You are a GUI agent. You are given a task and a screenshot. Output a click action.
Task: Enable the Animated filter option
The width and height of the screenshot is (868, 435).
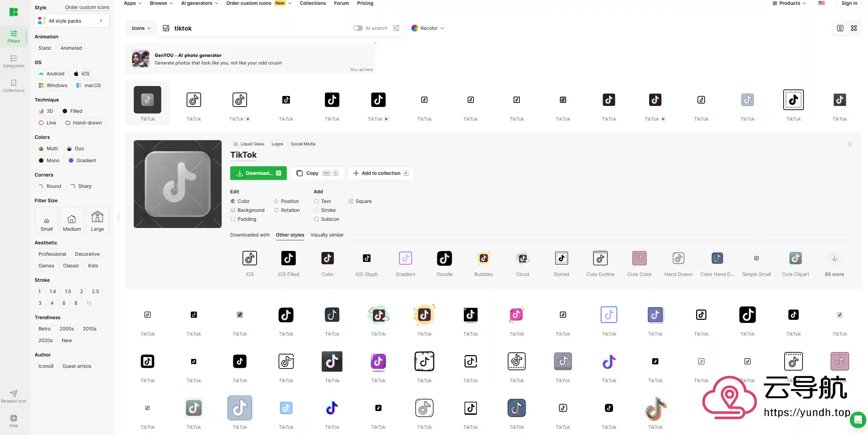[x=71, y=48]
